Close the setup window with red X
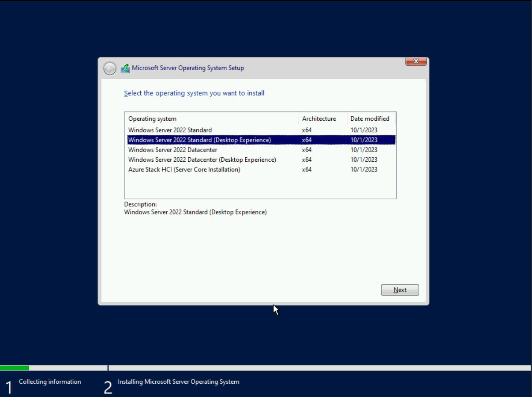The height and width of the screenshot is (397, 532). (x=416, y=62)
